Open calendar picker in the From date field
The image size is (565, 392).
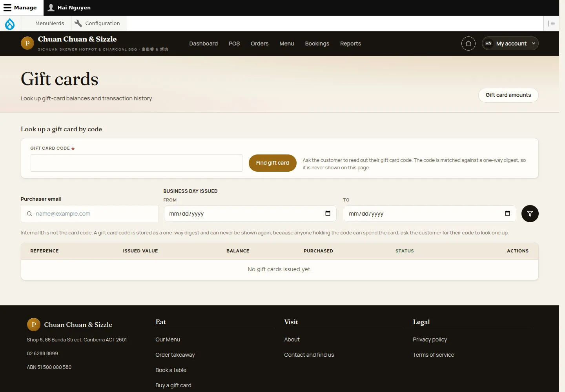[328, 214]
